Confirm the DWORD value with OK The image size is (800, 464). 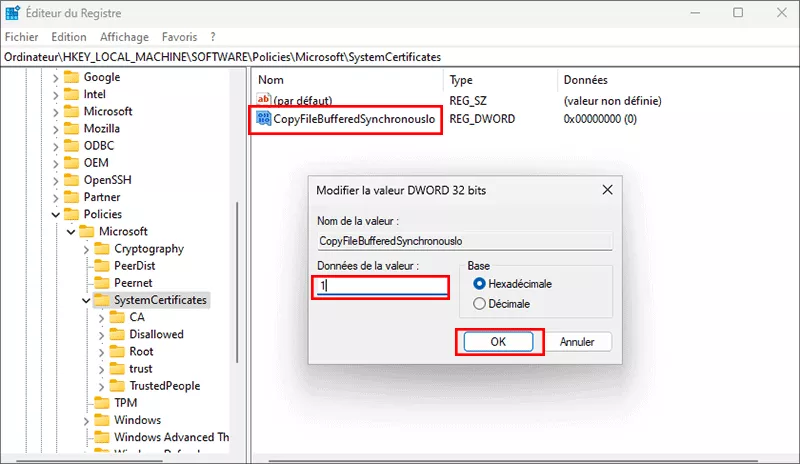[x=499, y=341]
